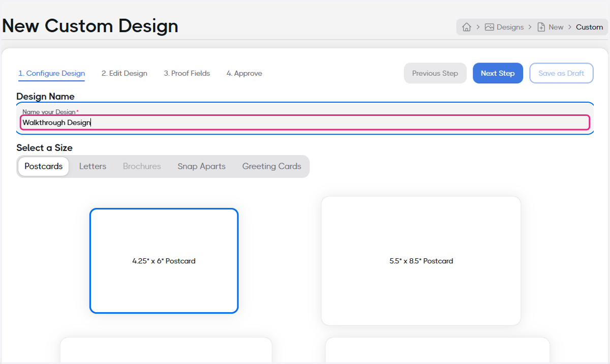Click the Previous Step button
Screen dimensions: 610x364
click(x=435, y=73)
